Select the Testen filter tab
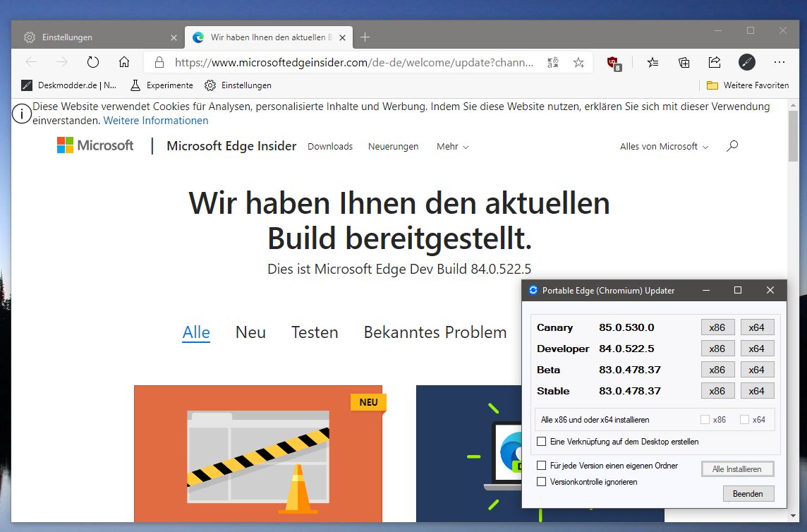The width and height of the screenshot is (807, 532). click(x=315, y=333)
